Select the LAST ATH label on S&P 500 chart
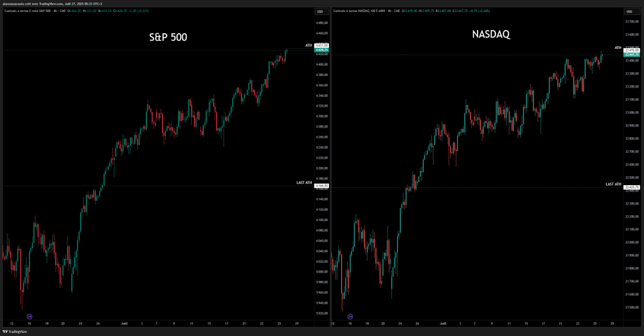644x336 pixels. pyautogui.click(x=304, y=182)
